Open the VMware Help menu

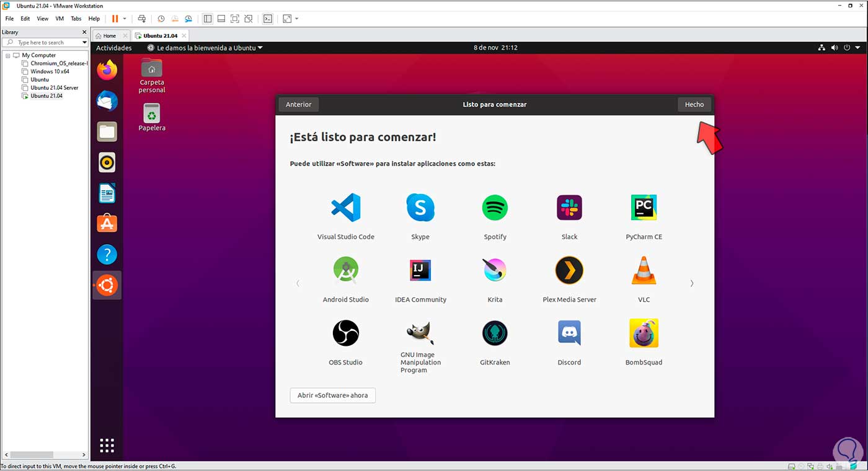(x=94, y=19)
